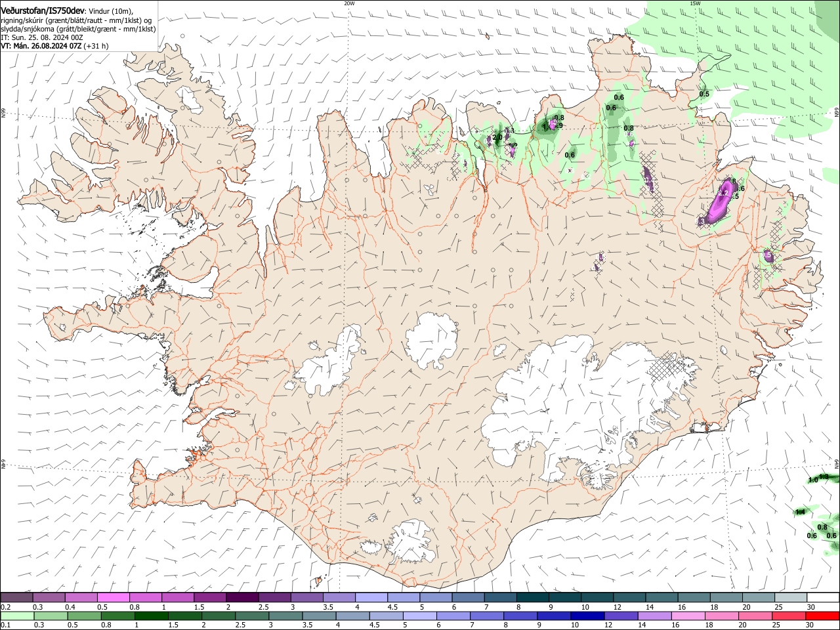Click the "0.1" legend label
840x630 pixels.
6,625
